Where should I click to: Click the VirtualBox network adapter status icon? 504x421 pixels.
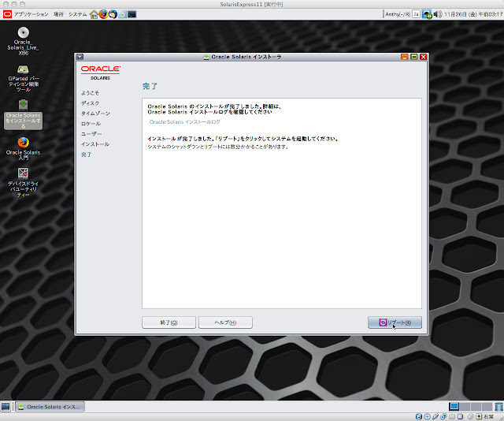pos(443,416)
